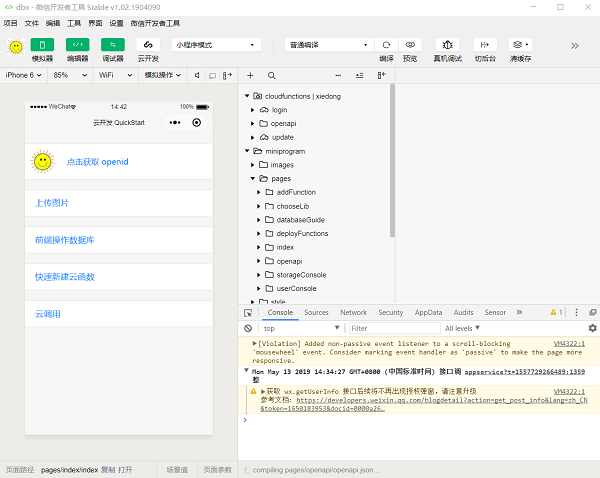Switch to the Audits tab

coord(463,312)
